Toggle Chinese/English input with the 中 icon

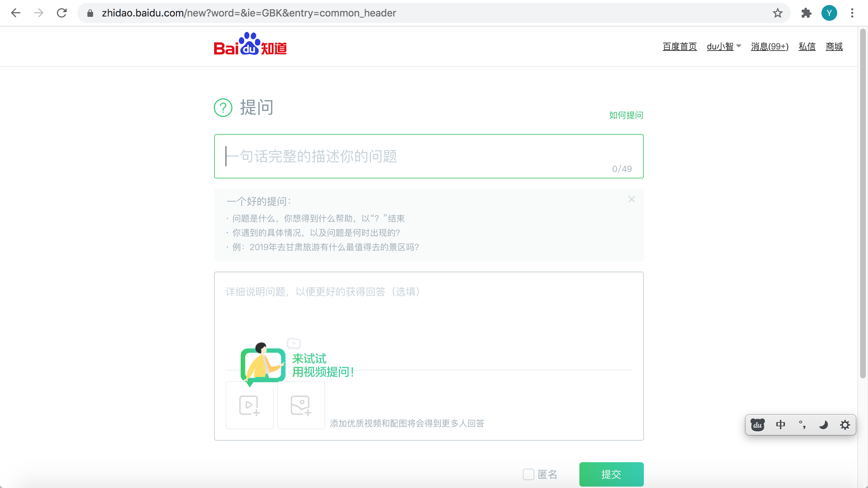pyautogui.click(x=781, y=425)
